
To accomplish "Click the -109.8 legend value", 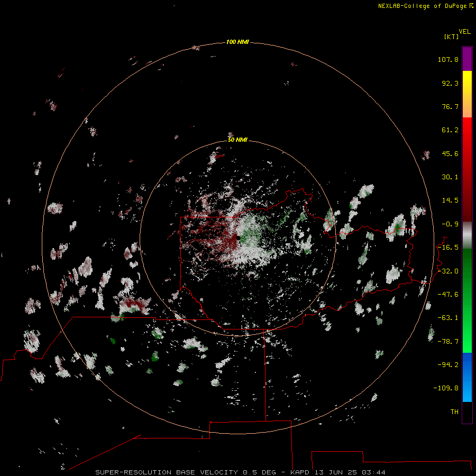I will [x=446, y=388].
